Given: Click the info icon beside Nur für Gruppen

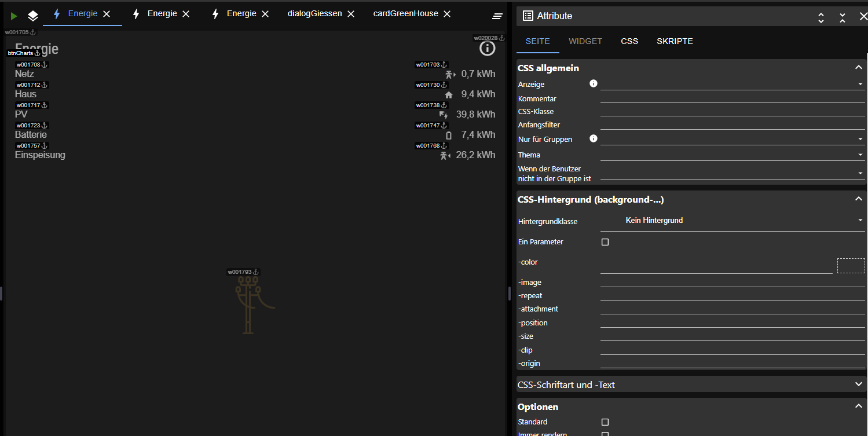Looking at the screenshot, I should coord(593,139).
